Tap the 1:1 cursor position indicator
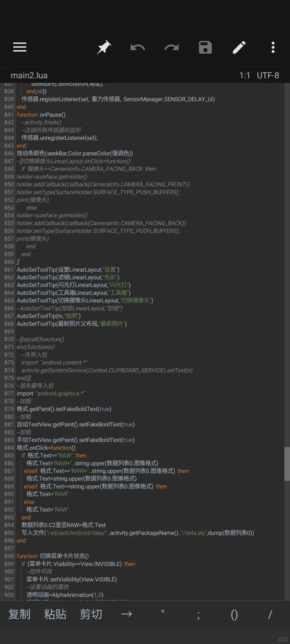 (x=245, y=75)
